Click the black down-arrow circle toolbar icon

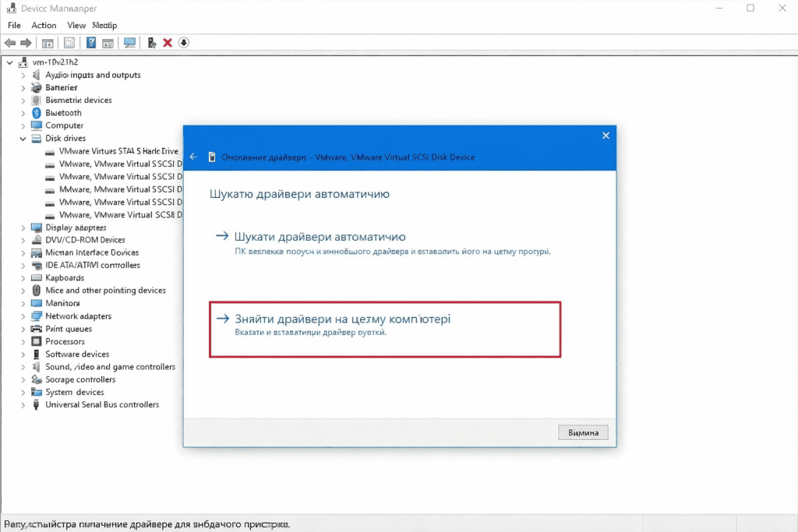(x=184, y=43)
